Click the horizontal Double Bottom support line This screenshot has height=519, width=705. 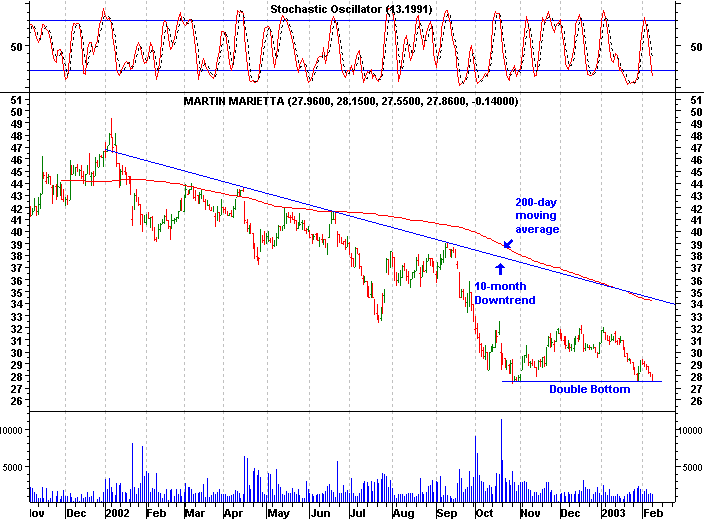[x=581, y=381]
